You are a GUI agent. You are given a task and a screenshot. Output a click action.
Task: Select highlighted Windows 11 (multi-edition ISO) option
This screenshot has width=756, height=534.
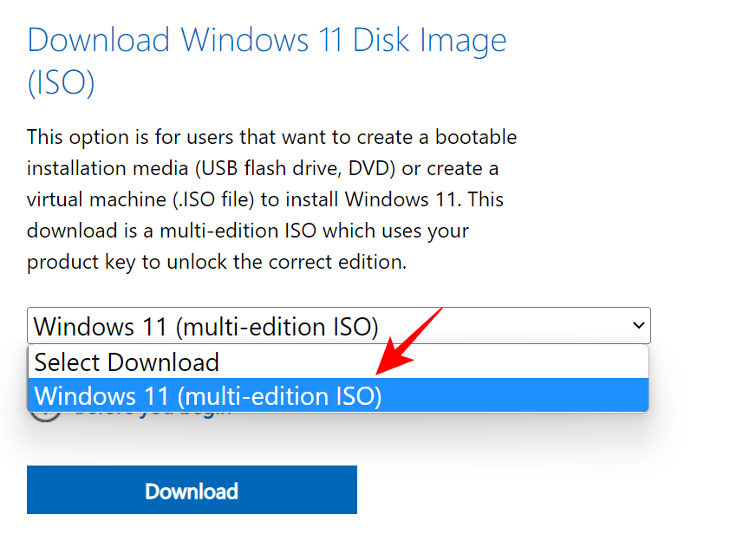(208, 396)
